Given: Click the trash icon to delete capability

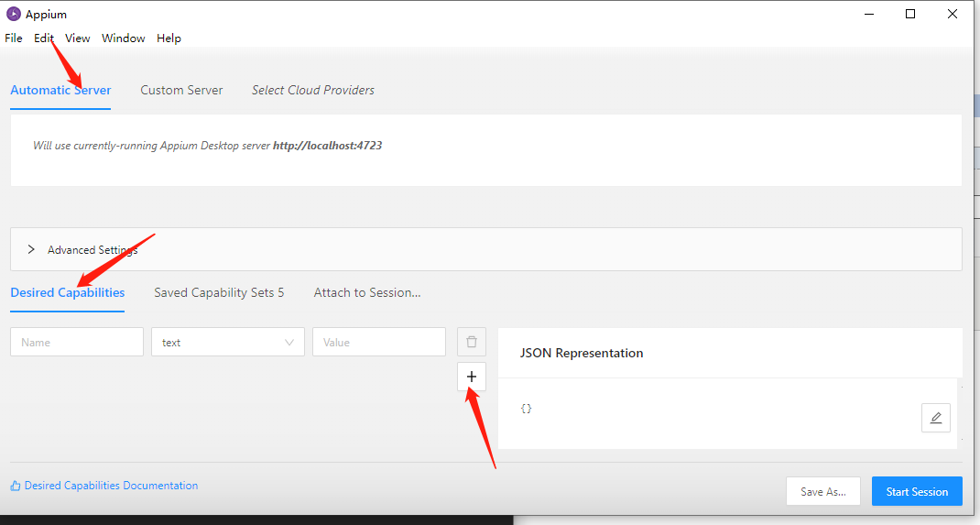Looking at the screenshot, I should pyautogui.click(x=472, y=342).
